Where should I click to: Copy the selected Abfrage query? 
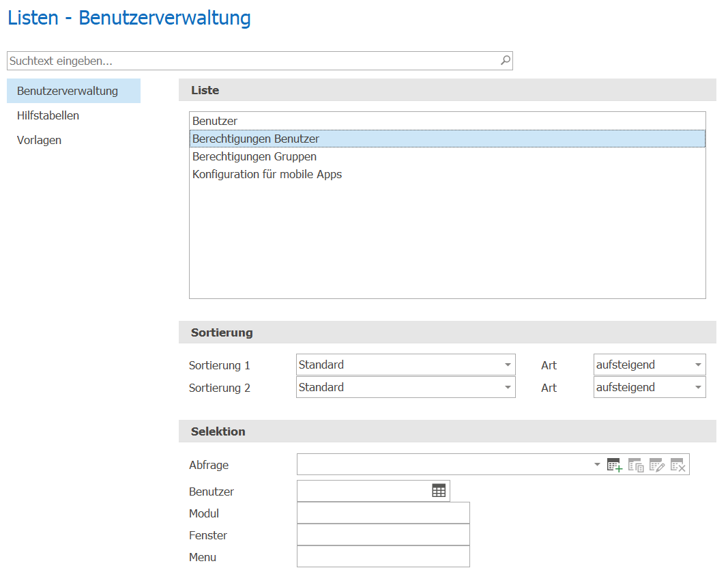click(x=636, y=465)
